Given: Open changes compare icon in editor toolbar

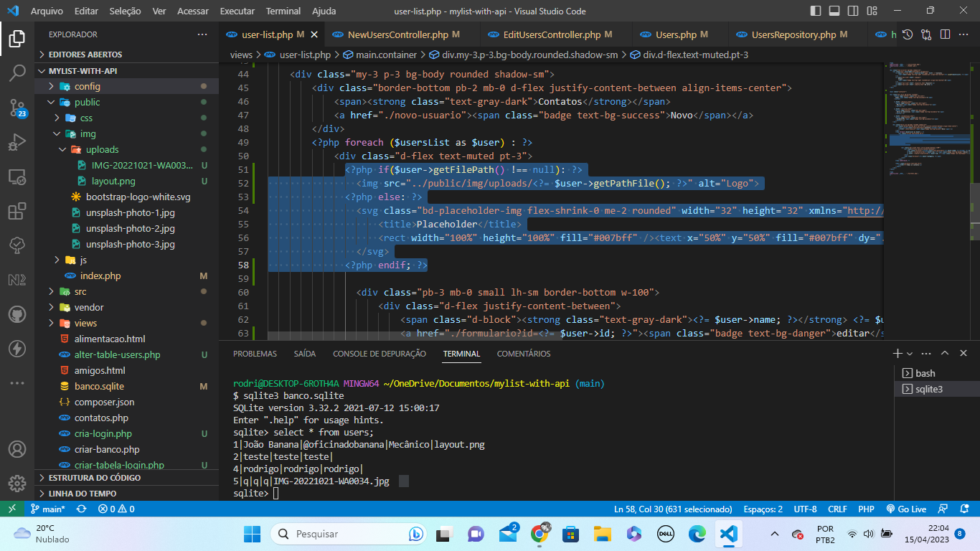Looking at the screenshot, I should pyautogui.click(x=926, y=34).
